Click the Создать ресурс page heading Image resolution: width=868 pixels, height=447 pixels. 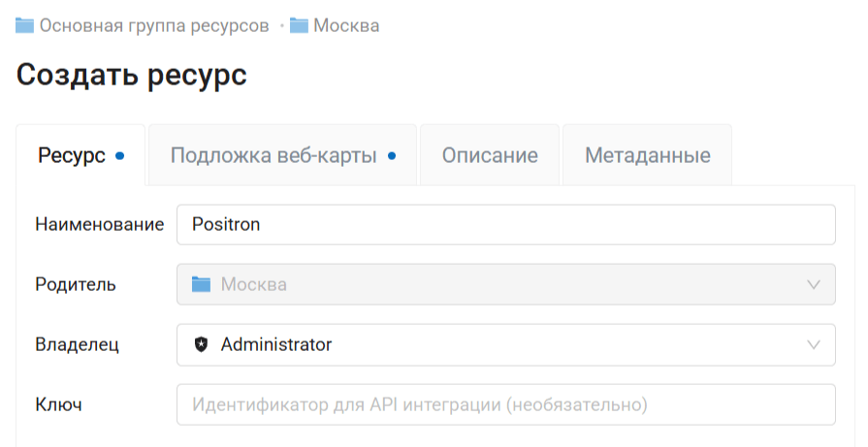pos(131,75)
